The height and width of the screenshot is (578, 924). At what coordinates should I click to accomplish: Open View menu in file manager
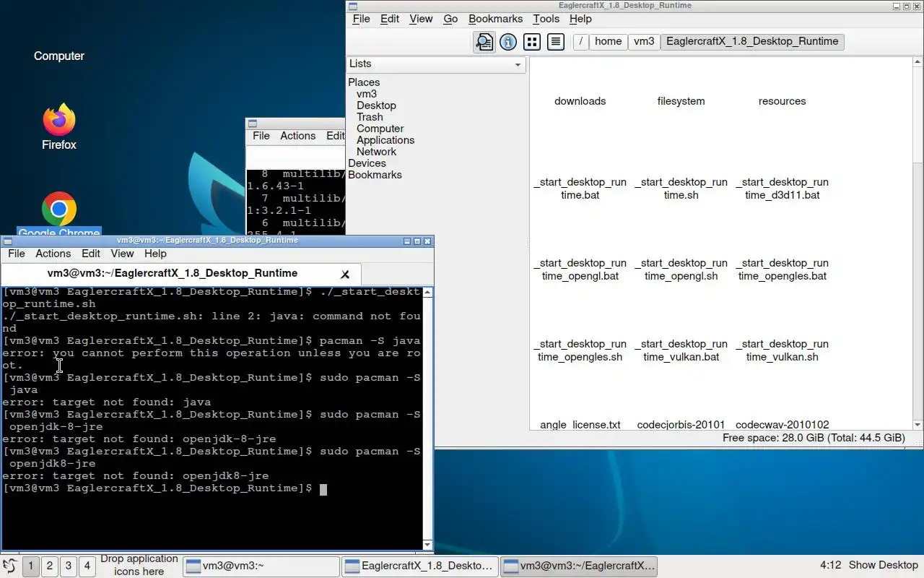coord(421,20)
